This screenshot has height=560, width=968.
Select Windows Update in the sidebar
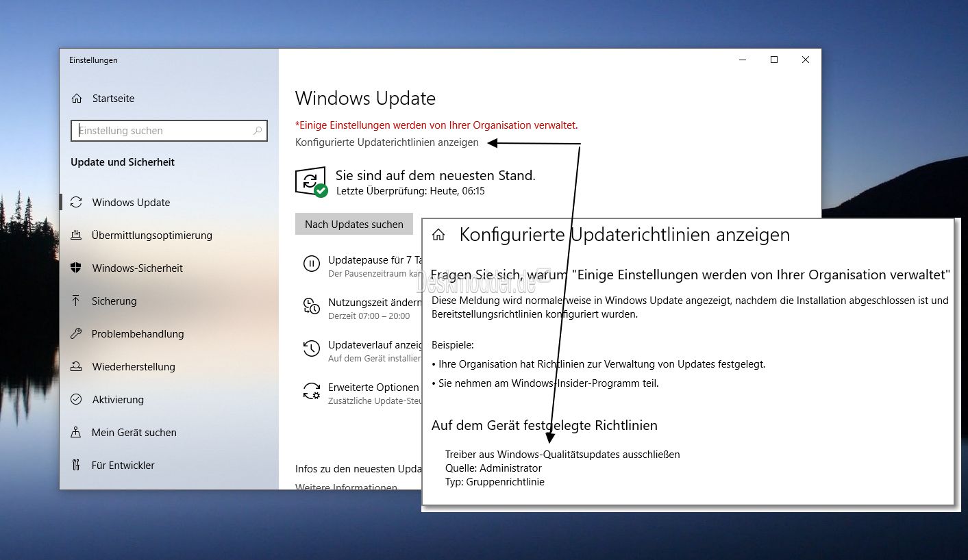click(x=131, y=203)
